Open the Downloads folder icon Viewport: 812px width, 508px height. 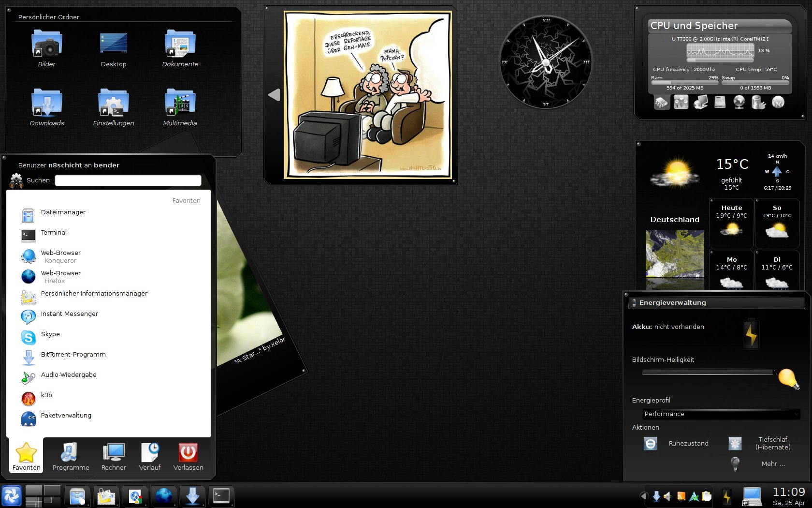click(46, 103)
